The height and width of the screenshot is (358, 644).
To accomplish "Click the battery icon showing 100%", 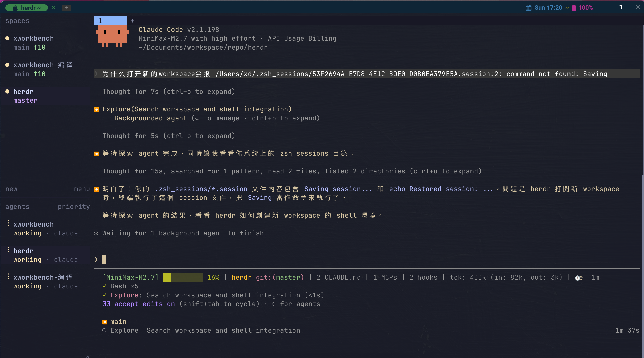I will (x=574, y=8).
